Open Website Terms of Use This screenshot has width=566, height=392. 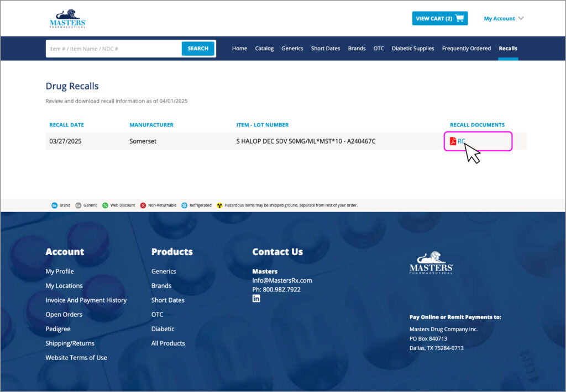(x=76, y=358)
